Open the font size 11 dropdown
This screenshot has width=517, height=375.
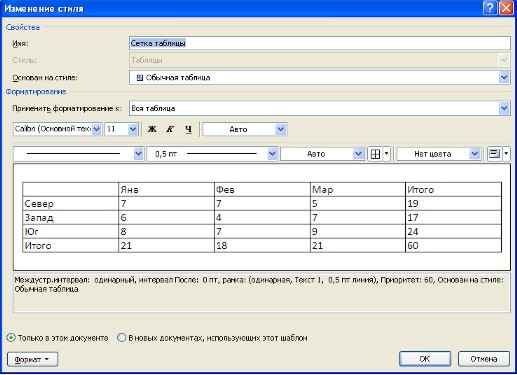pyautogui.click(x=133, y=129)
